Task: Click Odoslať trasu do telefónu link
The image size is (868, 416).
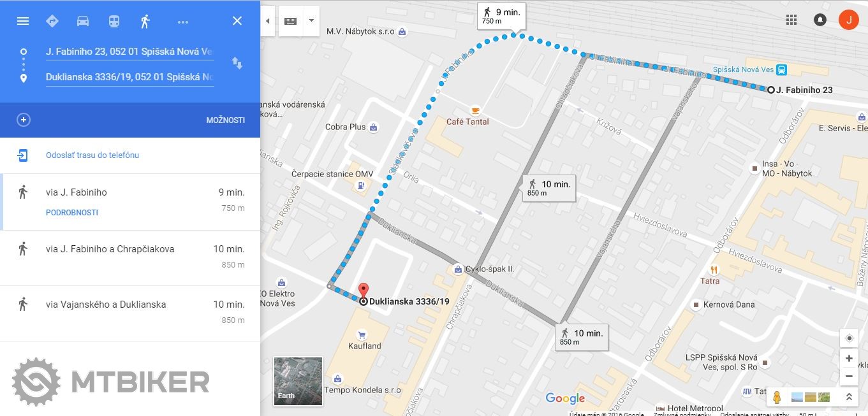Action: 92,155
